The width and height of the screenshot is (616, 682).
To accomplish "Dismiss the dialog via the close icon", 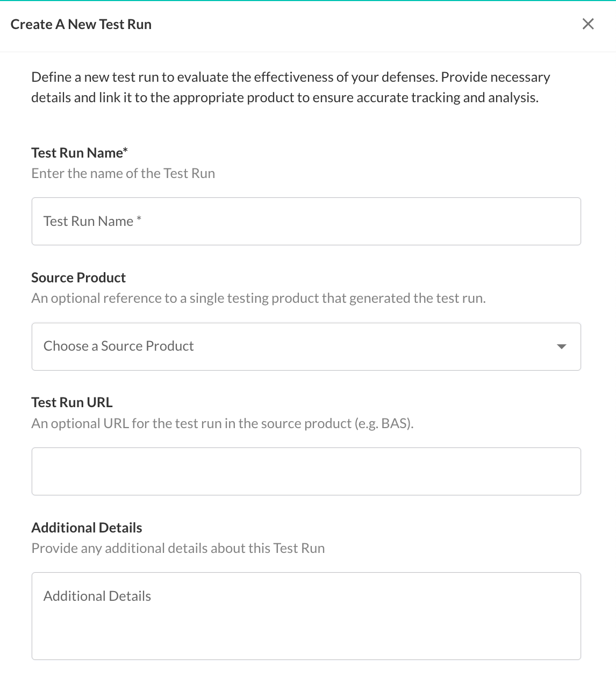I will click(588, 24).
